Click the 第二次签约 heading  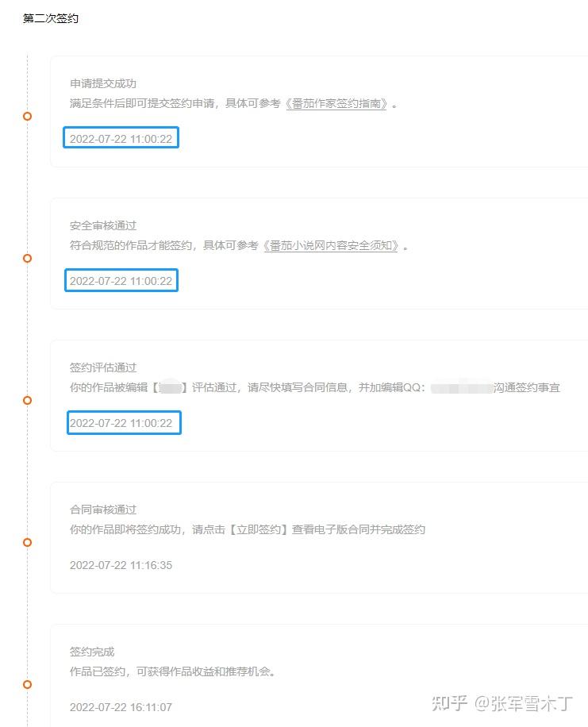click(x=51, y=18)
